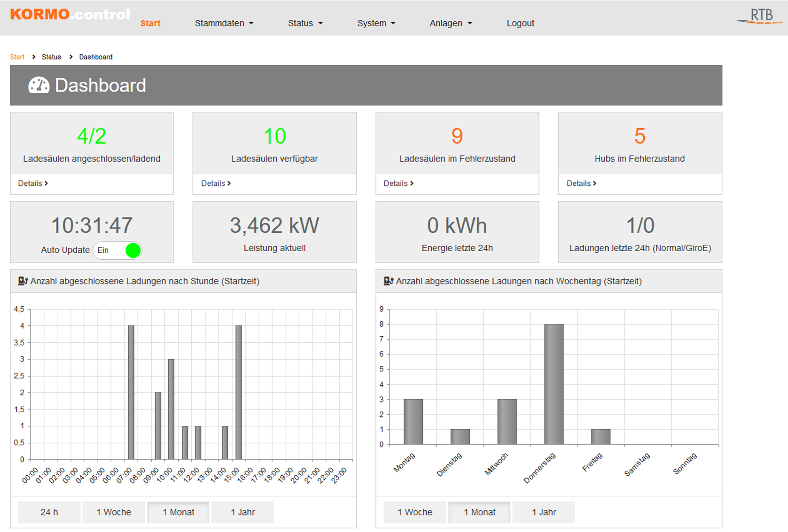788x532 pixels.
Task: Click the 07:00 bar in hourly chart
Action: pyautogui.click(x=131, y=393)
